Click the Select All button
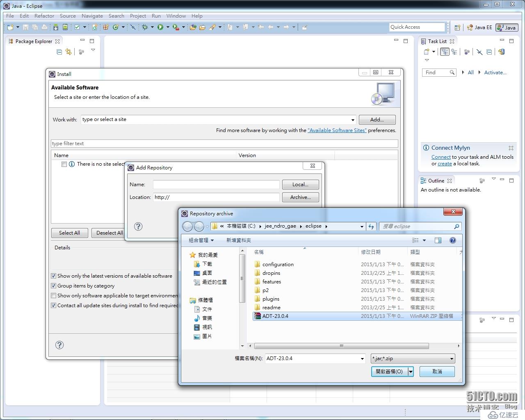Viewport: 525px width, 420px height. tap(69, 233)
